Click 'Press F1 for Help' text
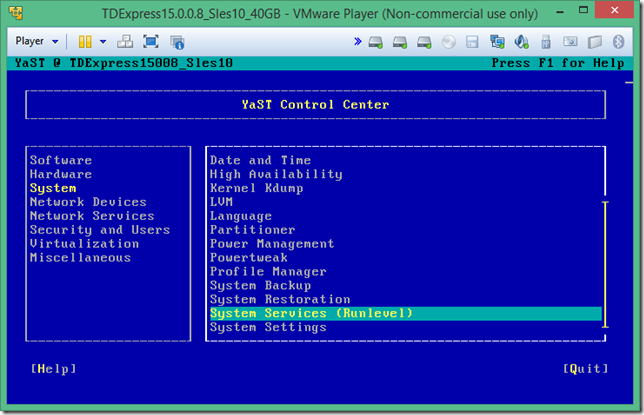Screen dimensions: 644x415 click(x=558, y=63)
